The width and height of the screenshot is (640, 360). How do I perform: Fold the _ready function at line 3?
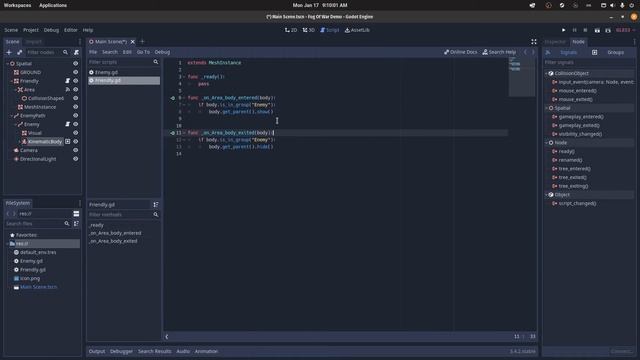(x=184, y=77)
